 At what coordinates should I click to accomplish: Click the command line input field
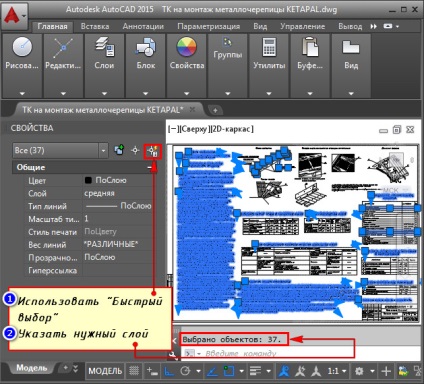267,353
